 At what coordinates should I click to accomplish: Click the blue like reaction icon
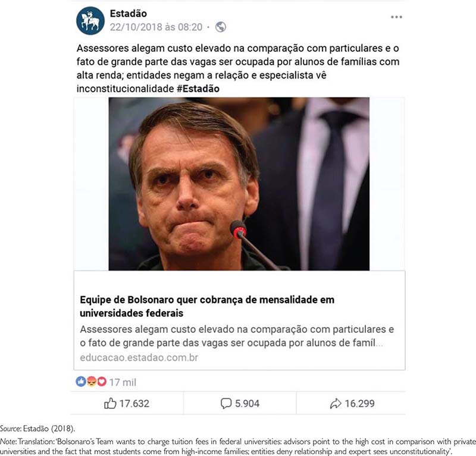81,381
